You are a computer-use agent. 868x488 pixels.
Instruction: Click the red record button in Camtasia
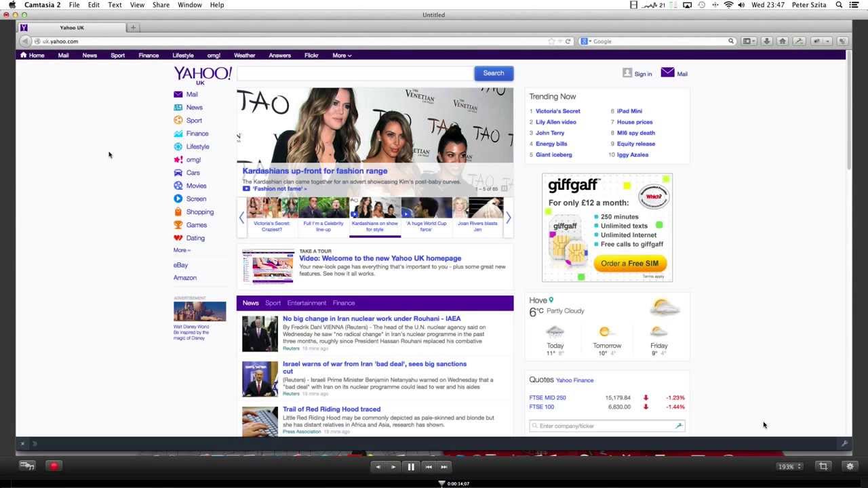(54, 466)
